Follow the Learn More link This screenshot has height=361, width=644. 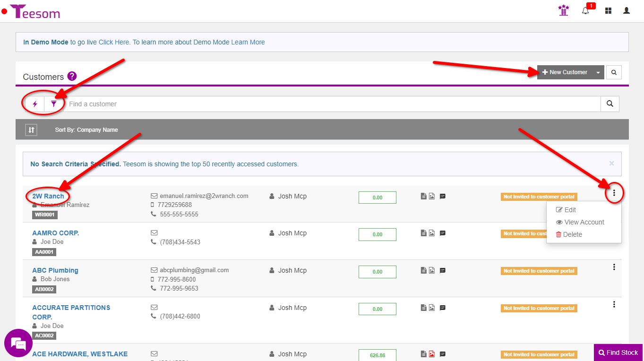pos(248,42)
